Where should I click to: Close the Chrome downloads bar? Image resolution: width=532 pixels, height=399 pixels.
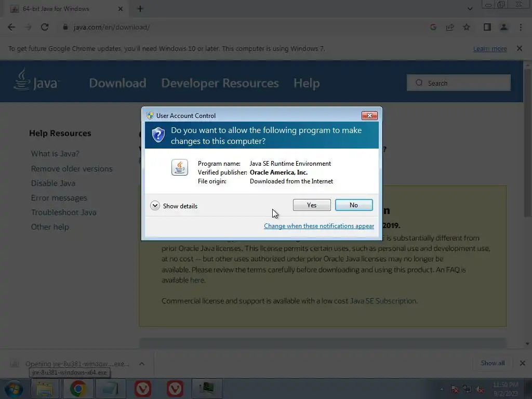pos(523,363)
